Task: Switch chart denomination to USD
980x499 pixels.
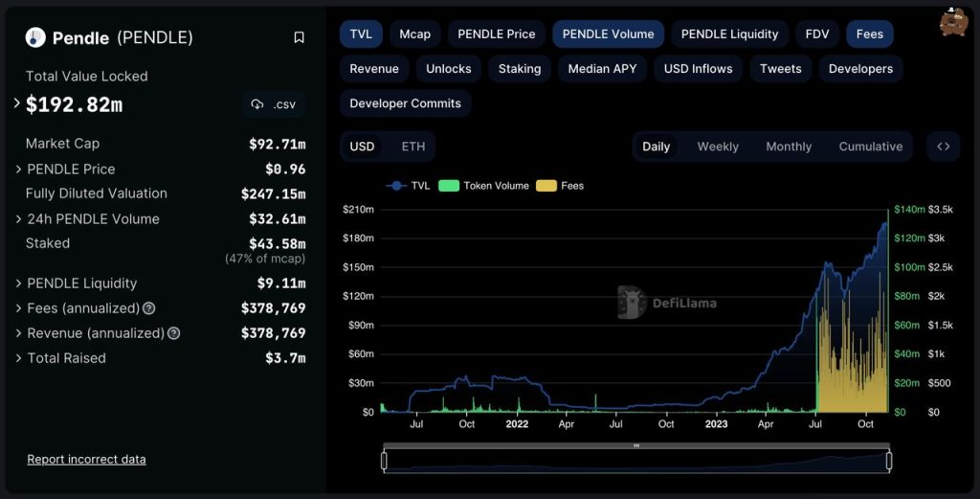Action: tap(362, 147)
